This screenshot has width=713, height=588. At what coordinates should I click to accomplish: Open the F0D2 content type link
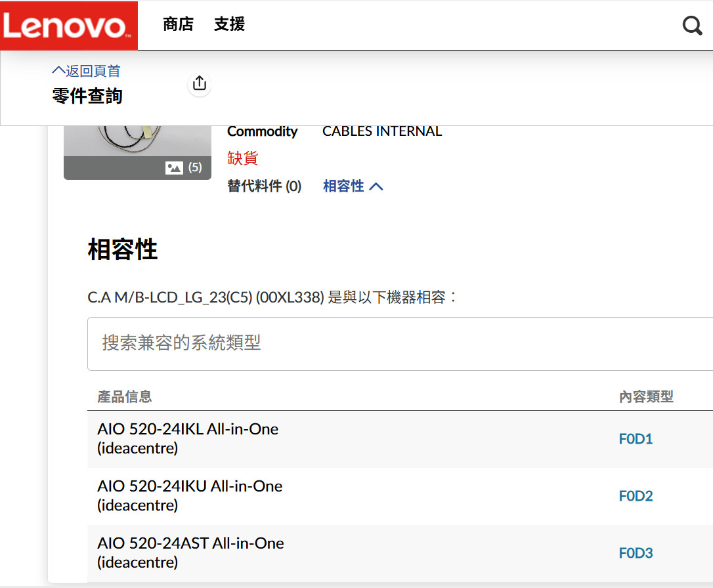636,496
